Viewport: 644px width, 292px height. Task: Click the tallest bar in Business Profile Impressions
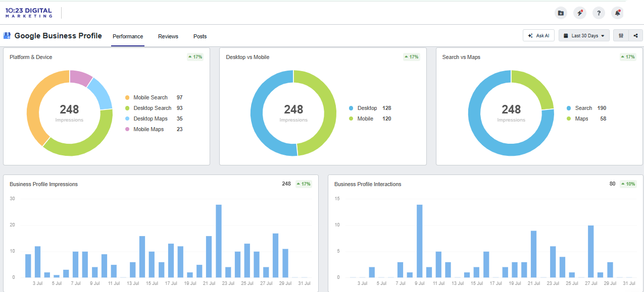219,241
